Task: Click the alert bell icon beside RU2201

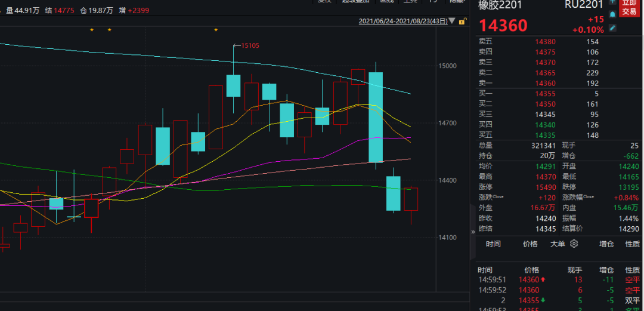Action: [612, 14]
